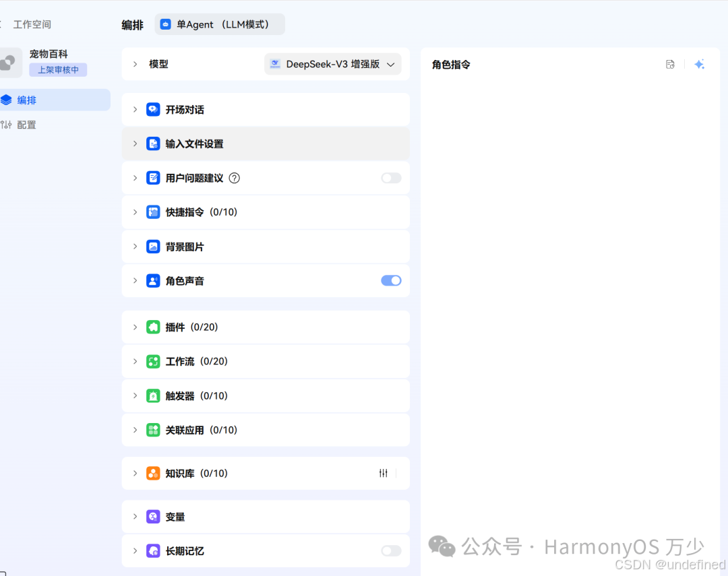Expand the 开场对话 section chevron
This screenshot has width=728, height=576.
(135, 110)
